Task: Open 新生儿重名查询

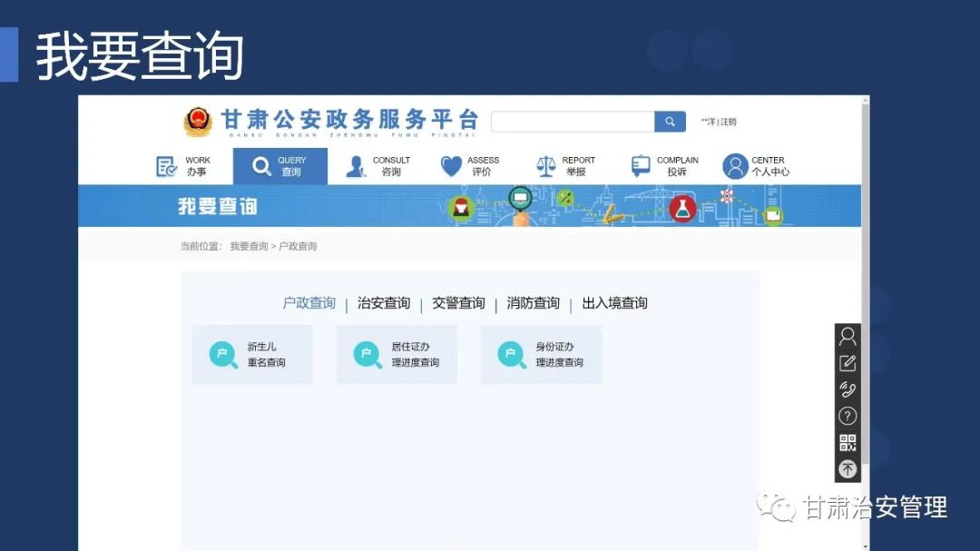Action: coord(252,355)
